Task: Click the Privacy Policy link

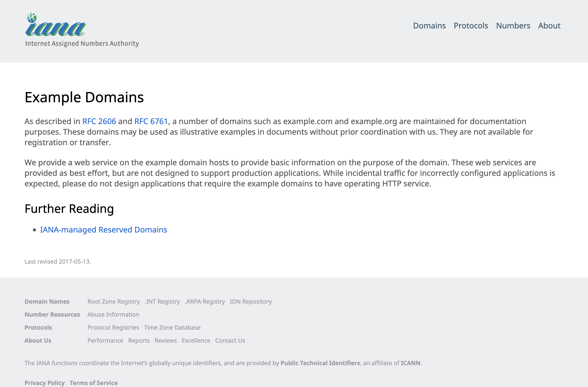Action: 44,382
